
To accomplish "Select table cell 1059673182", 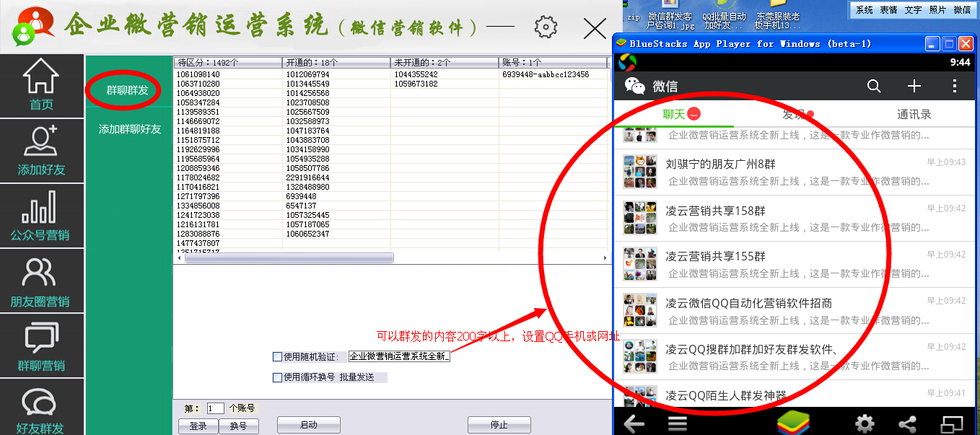I will 445,84.
